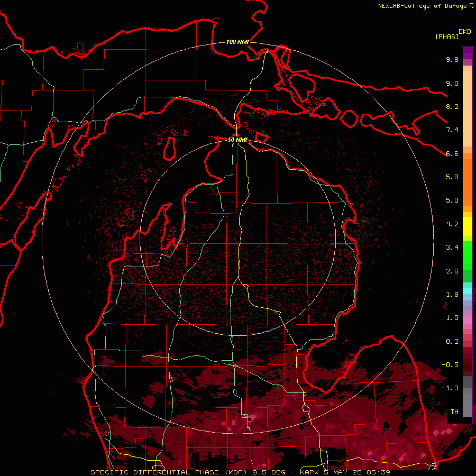Click the 5.8 value on the color scale
The height and width of the screenshot is (476, 476).
click(452, 177)
